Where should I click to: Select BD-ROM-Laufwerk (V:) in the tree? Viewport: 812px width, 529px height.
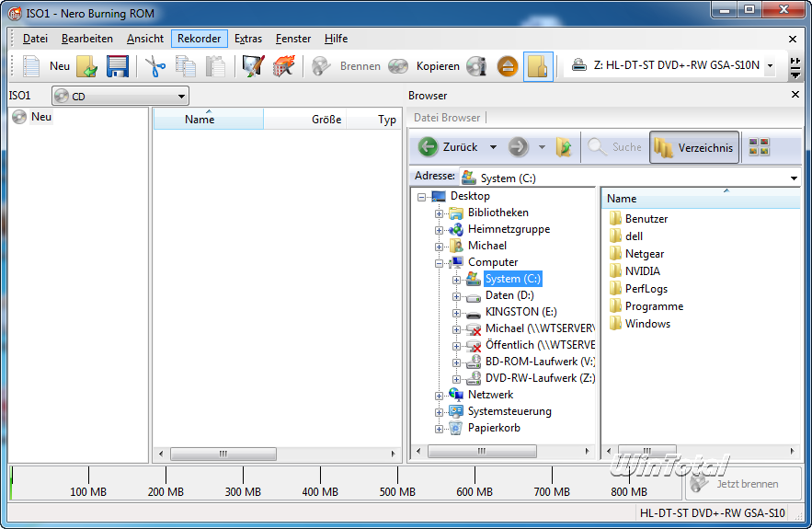click(540, 362)
